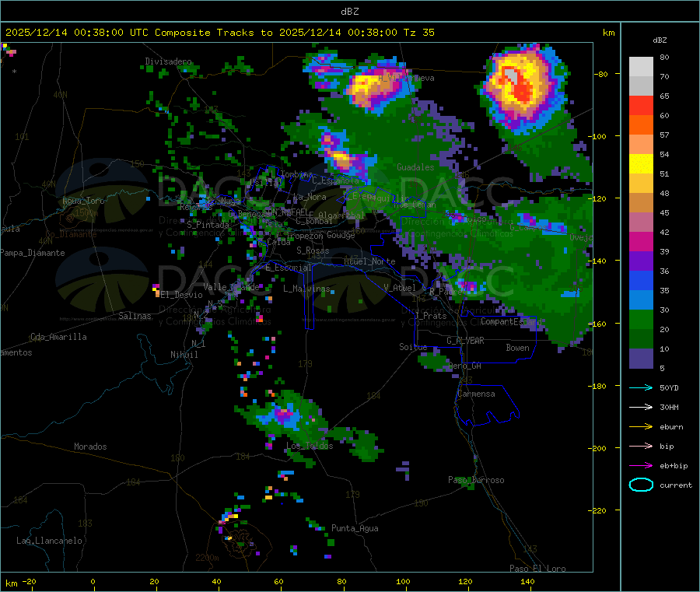Click the '-80' tick label on the right axis
Screen dimensions: 700x592
600,74
